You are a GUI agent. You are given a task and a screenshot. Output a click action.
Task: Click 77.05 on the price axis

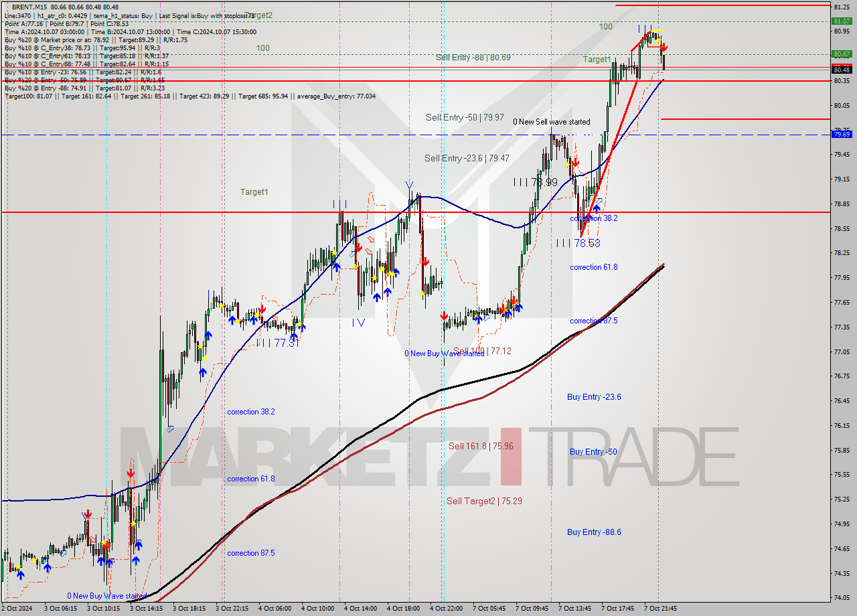[842, 352]
